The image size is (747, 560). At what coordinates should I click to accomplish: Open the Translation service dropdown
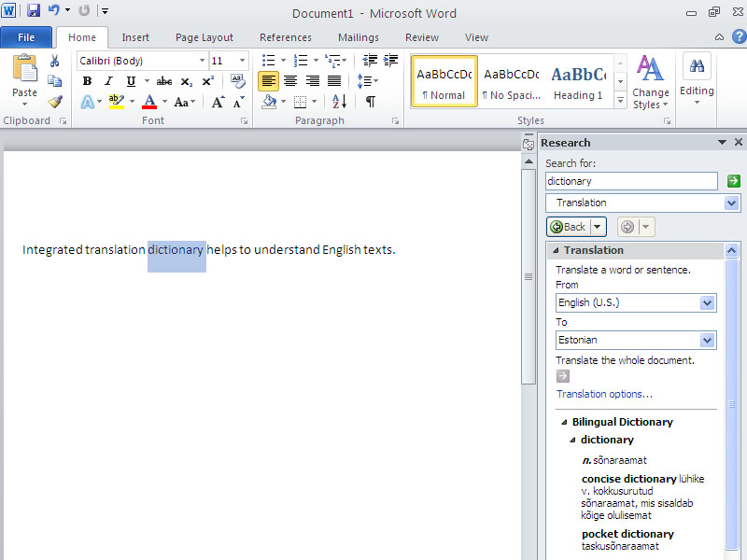732,203
